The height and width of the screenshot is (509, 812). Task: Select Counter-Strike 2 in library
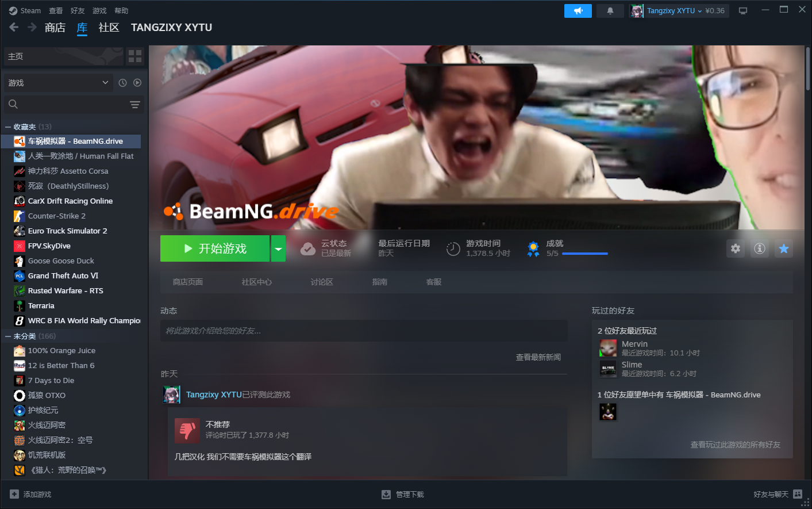click(x=71, y=216)
